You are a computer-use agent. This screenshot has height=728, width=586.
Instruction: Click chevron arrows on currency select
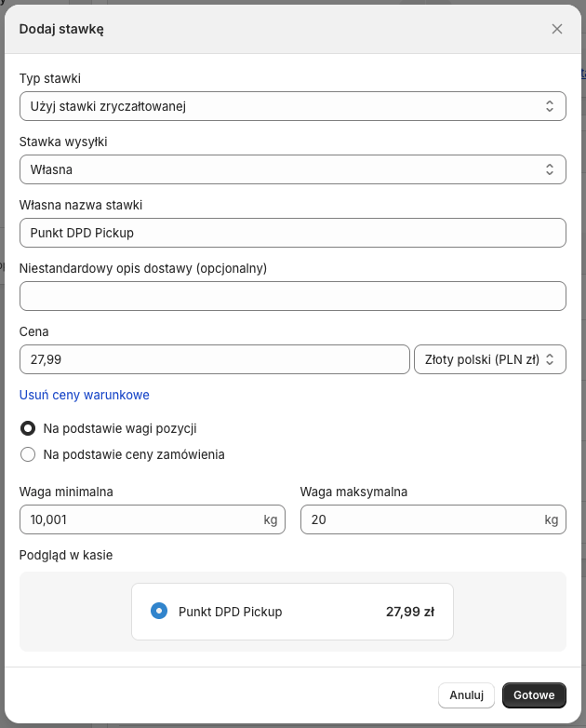tap(550, 359)
